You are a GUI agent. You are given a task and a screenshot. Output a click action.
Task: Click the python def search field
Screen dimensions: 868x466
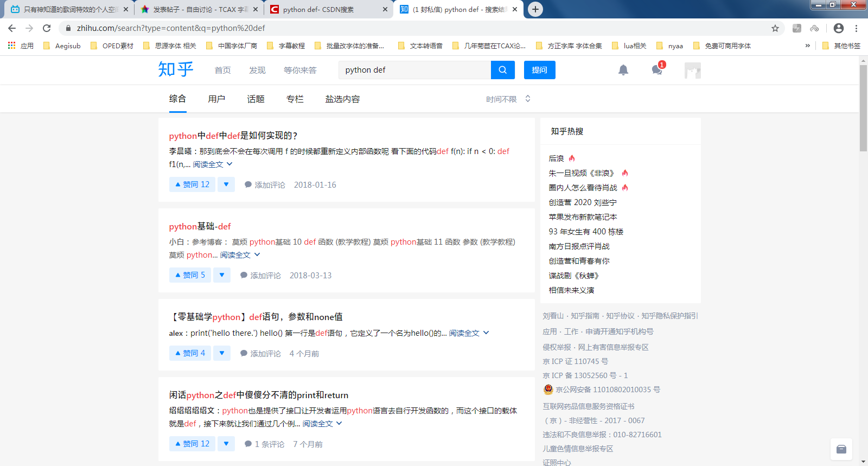pos(415,70)
